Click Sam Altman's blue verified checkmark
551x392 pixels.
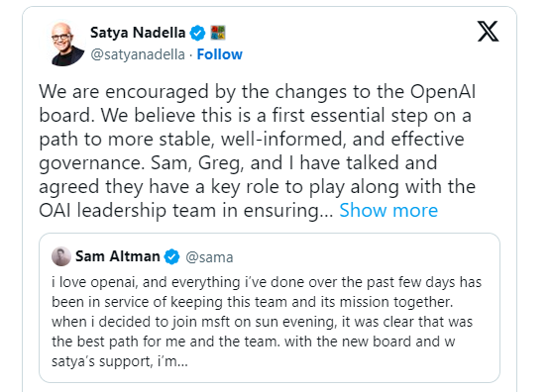pos(171,256)
